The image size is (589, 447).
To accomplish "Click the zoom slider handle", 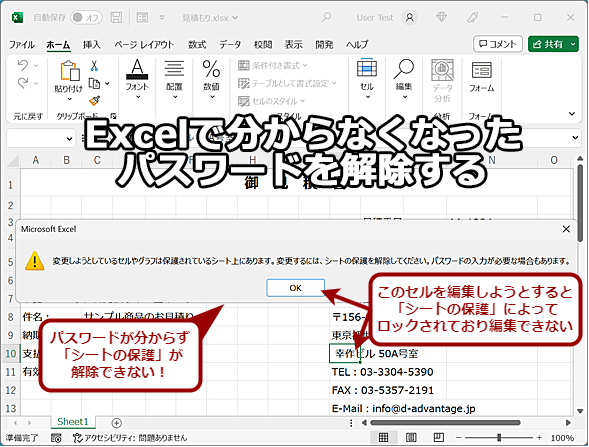I will click(499, 437).
